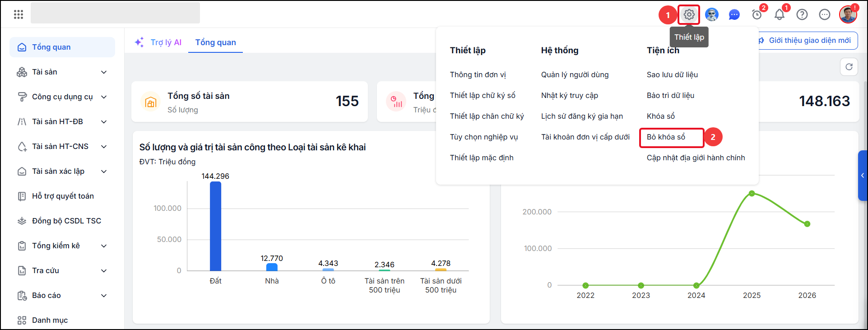This screenshot has height=330, width=868.
Task: Open Quản lý người dùng
Action: coord(575,74)
